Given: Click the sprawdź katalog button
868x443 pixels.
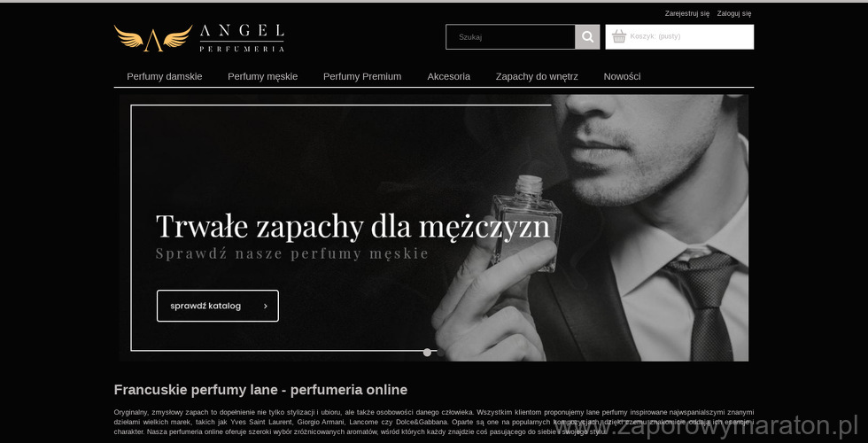Looking at the screenshot, I should (x=218, y=306).
